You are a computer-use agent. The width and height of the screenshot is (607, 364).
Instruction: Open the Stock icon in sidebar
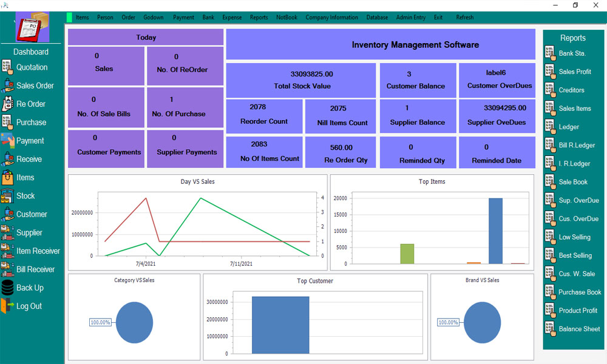7,196
